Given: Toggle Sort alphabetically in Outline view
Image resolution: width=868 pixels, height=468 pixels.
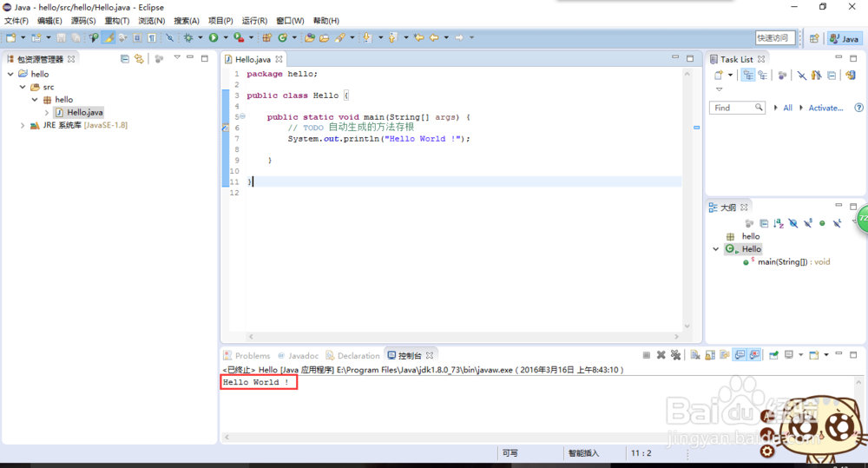Looking at the screenshot, I should [779, 223].
